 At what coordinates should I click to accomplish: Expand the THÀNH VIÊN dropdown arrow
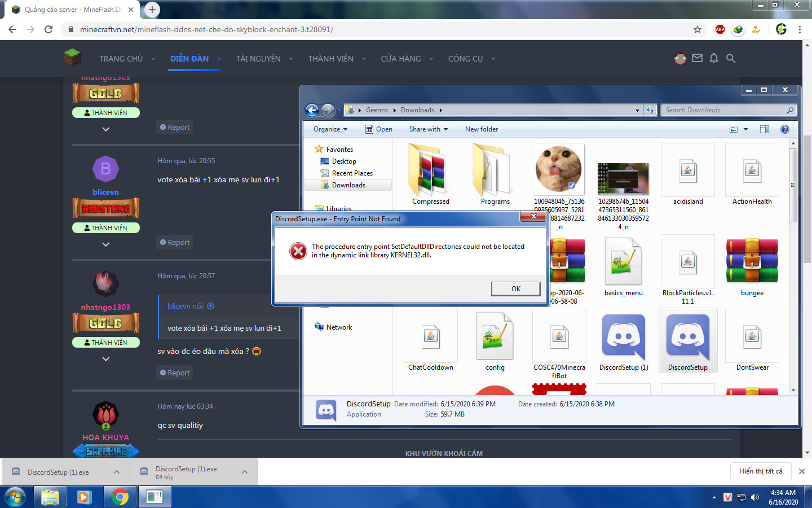point(364,59)
